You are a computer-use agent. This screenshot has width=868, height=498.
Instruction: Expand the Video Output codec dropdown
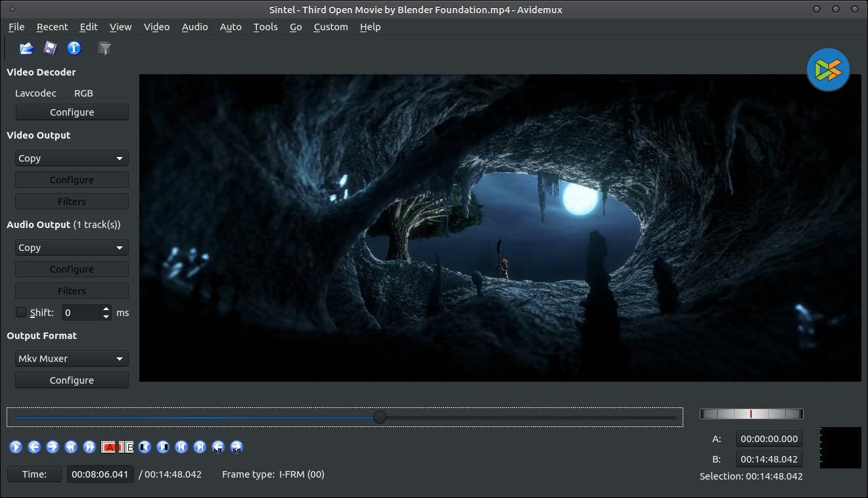click(x=72, y=158)
